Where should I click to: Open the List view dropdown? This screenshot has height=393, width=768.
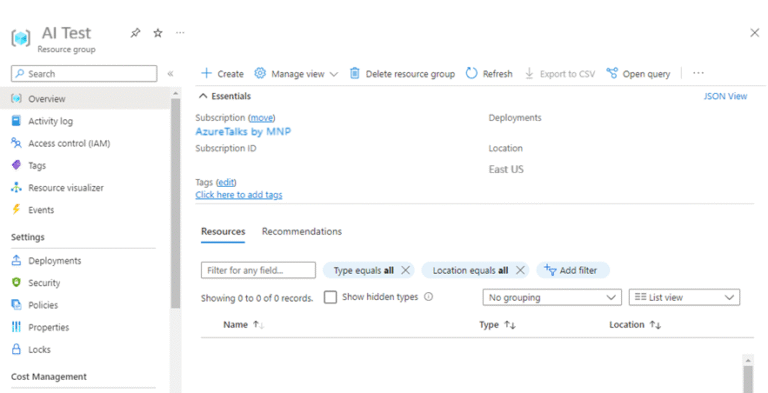pyautogui.click(x=684, y=297)
